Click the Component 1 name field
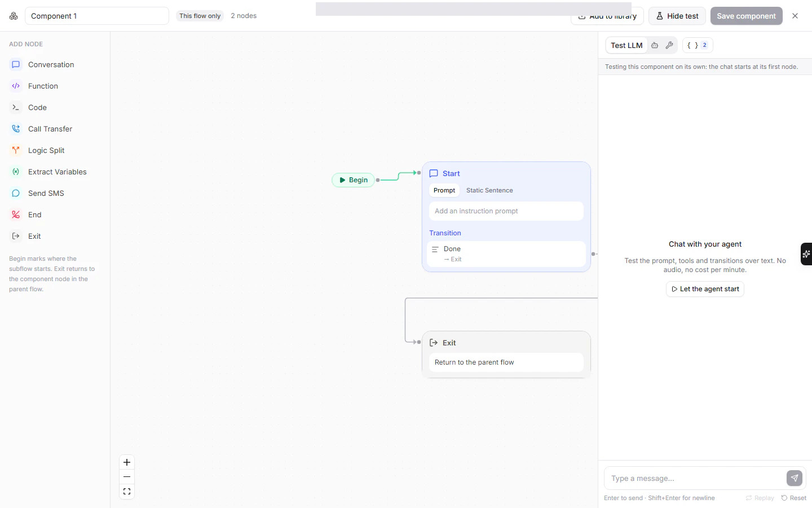This screenshot has height=508, width=812. pyautogui.click(x=97, y=16)
